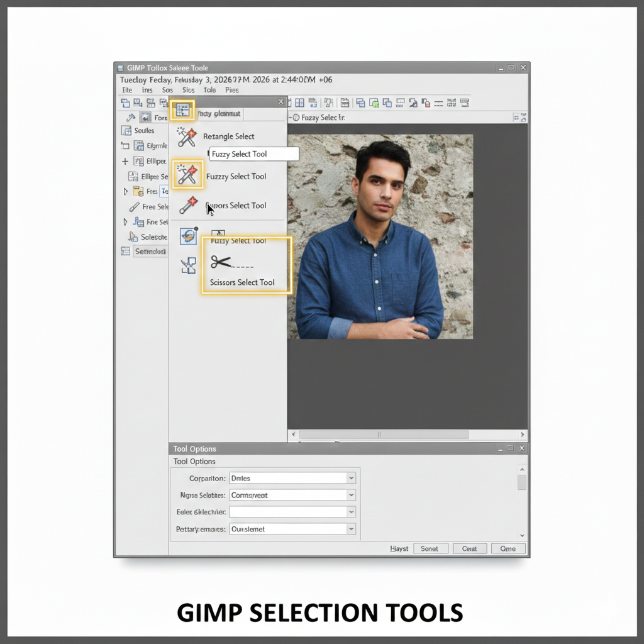Click the four-pane grid icon in the top toolbar
Screen dimensions: 644x644
point(300,103)
